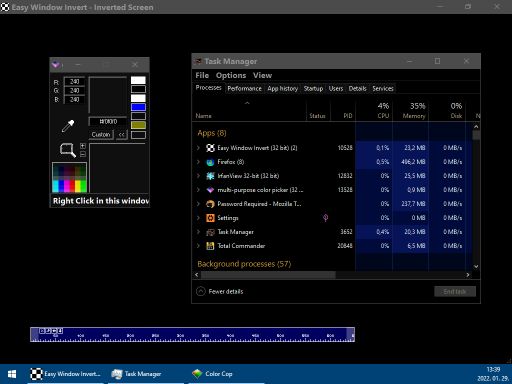
Task: Switch to Task Manager from the taskbar
Action: point(146,374)
